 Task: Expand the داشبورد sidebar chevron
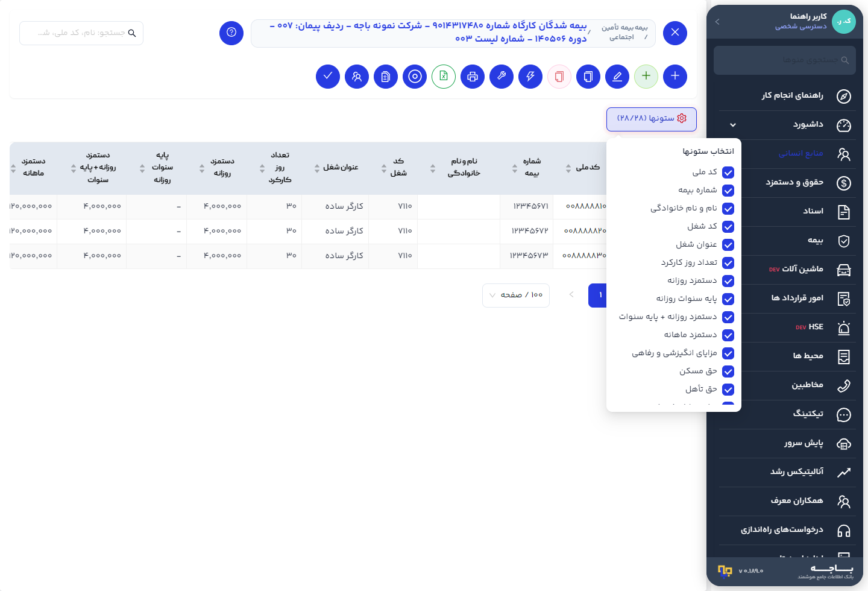point(733,125)
